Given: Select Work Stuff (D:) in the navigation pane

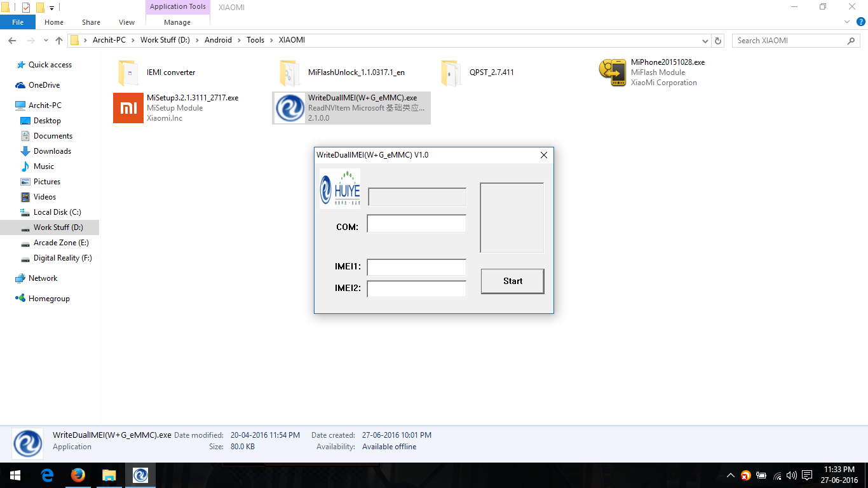Looking at the screenshot, I should click(x=58, y=227).
